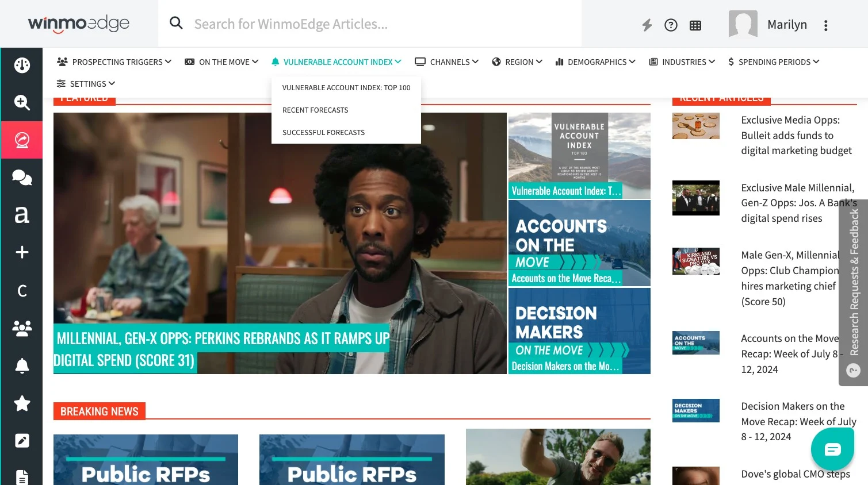Select Vulnerable Account Index: Top 100

tap(346, 87)
